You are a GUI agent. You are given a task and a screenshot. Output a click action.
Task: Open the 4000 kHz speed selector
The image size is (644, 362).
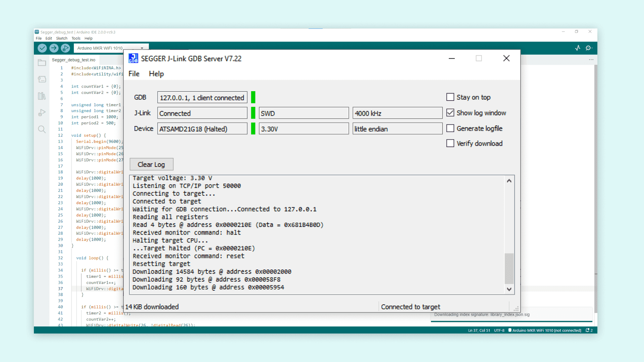pyautogui.click(x=397, y=113)
